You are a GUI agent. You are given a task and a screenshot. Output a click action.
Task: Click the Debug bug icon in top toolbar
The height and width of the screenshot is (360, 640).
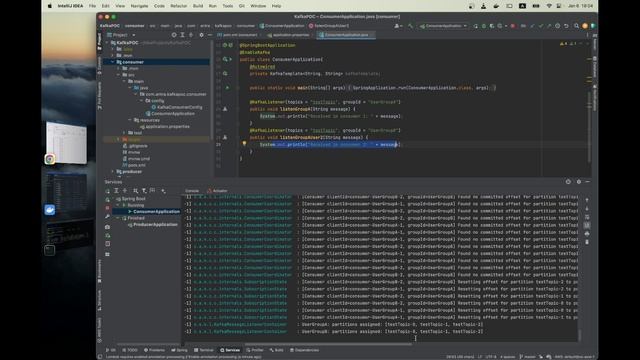click(x=484, y=26)
